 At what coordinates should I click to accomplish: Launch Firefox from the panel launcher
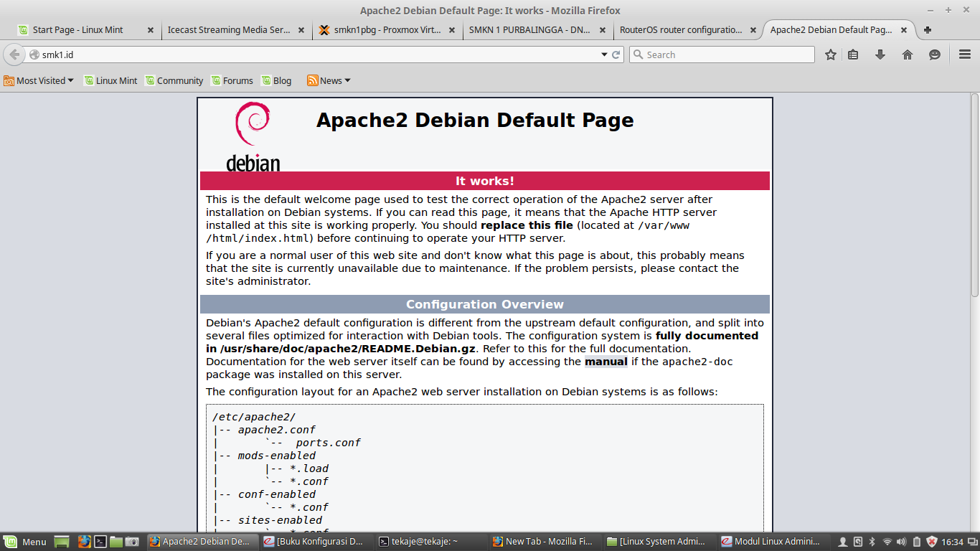[84, 542]
